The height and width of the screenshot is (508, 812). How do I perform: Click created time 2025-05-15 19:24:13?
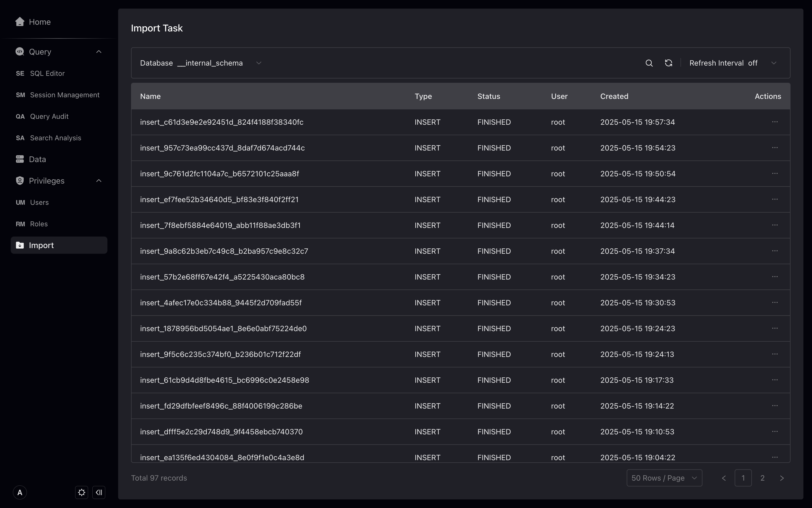coord(637,355)
